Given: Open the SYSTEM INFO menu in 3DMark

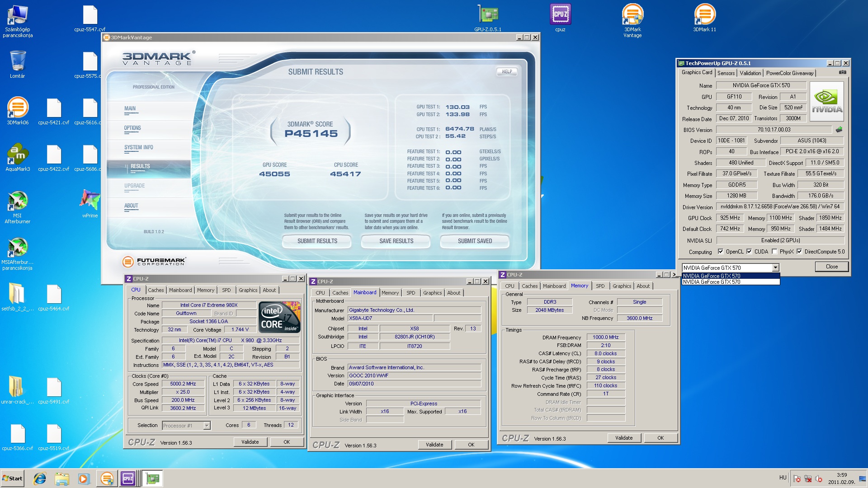Looking at the screenshot, I should click(139, 147).
